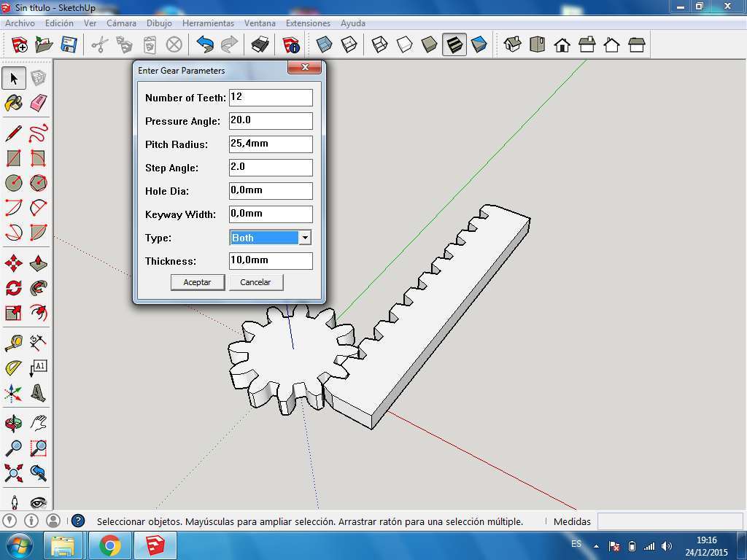
Task: Close the Enter Gear Parameters dialog
Action: click(x=305, y=67)
